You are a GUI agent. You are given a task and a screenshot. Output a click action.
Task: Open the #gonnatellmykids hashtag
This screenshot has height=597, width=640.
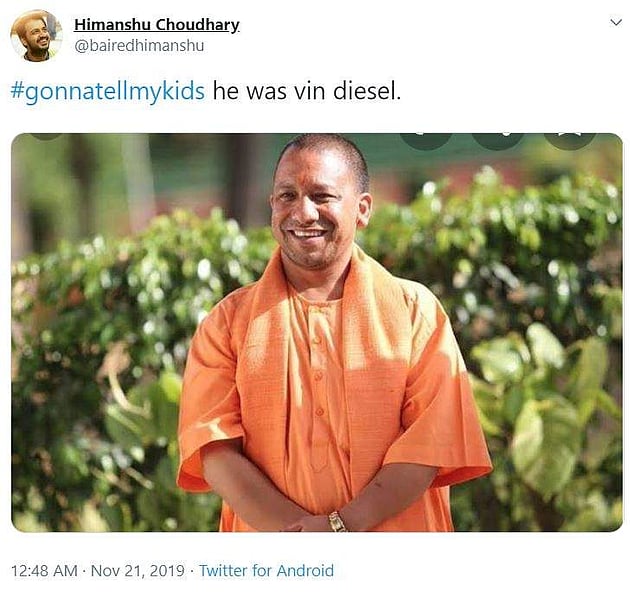click(x=107, y=91)
